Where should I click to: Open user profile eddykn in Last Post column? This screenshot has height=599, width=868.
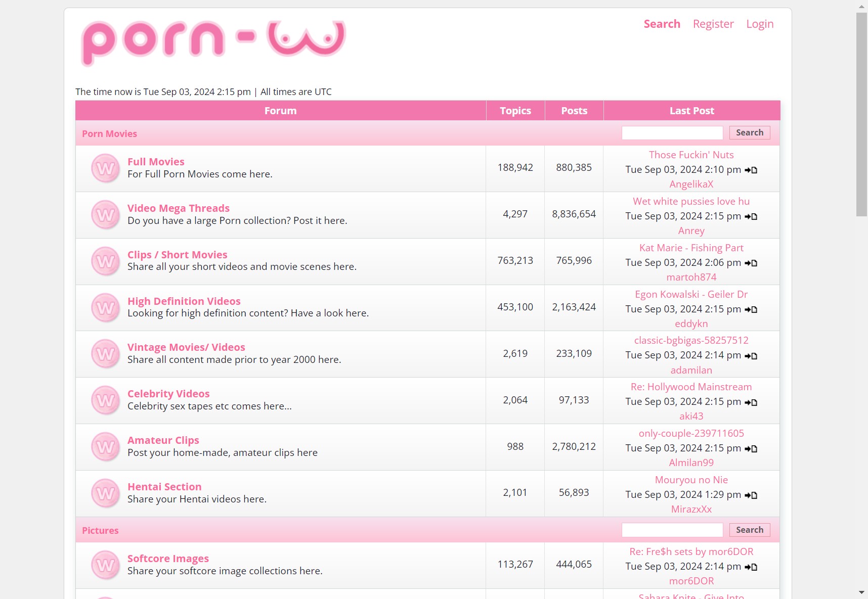tap(691, 324)
